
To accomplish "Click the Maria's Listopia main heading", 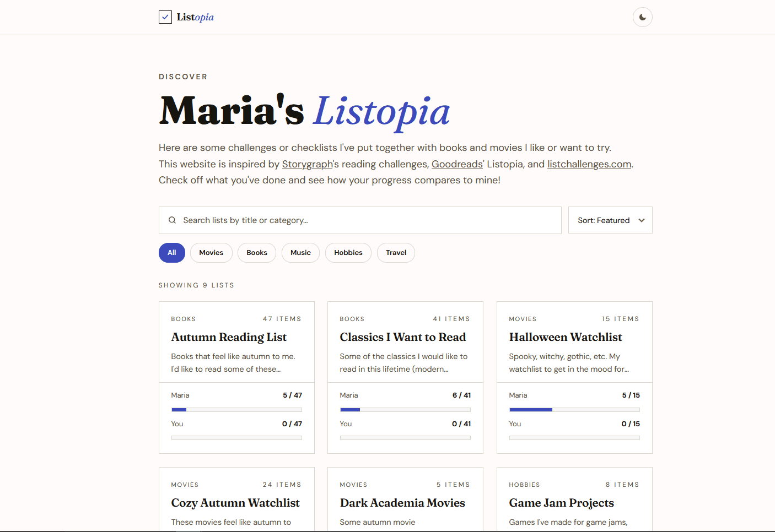I will coord(304,111).
